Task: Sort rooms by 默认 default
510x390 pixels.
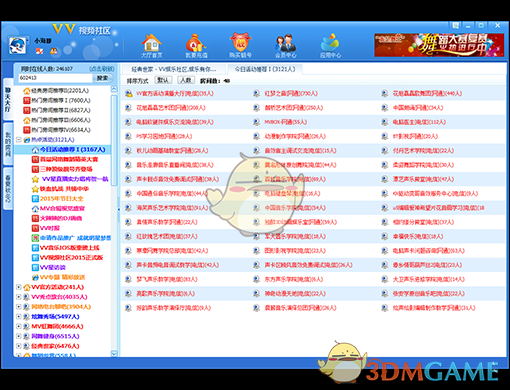Action: coord(163,80)
